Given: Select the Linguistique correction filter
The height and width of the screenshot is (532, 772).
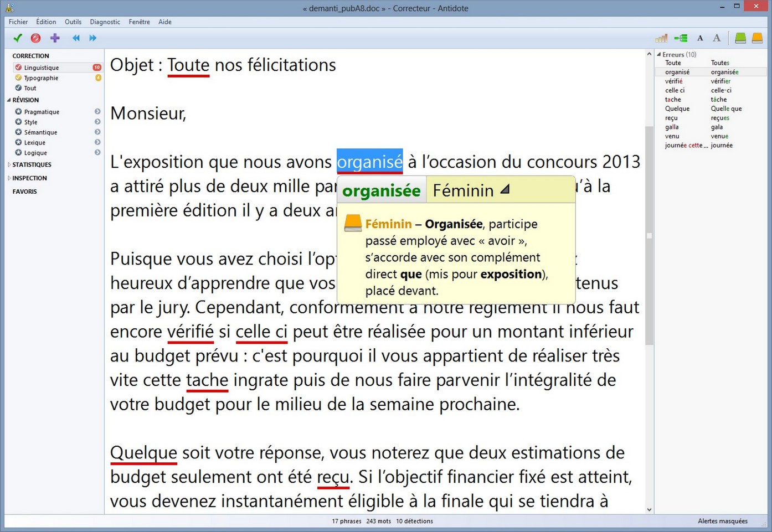Looking at the screenshot, I should coord(41,68).
